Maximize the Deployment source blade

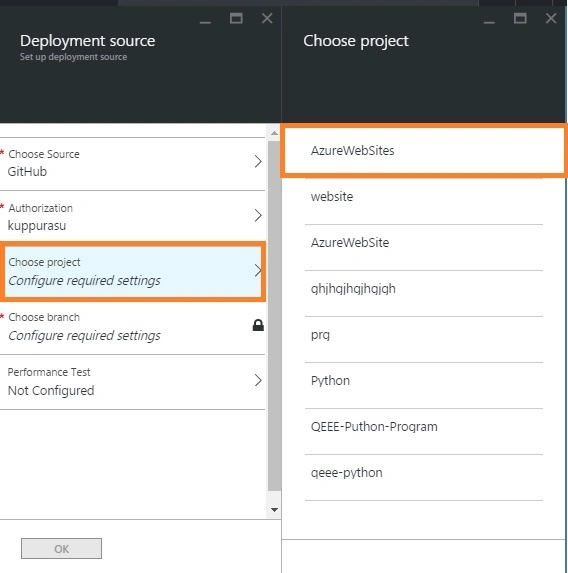tap(236, 18)
